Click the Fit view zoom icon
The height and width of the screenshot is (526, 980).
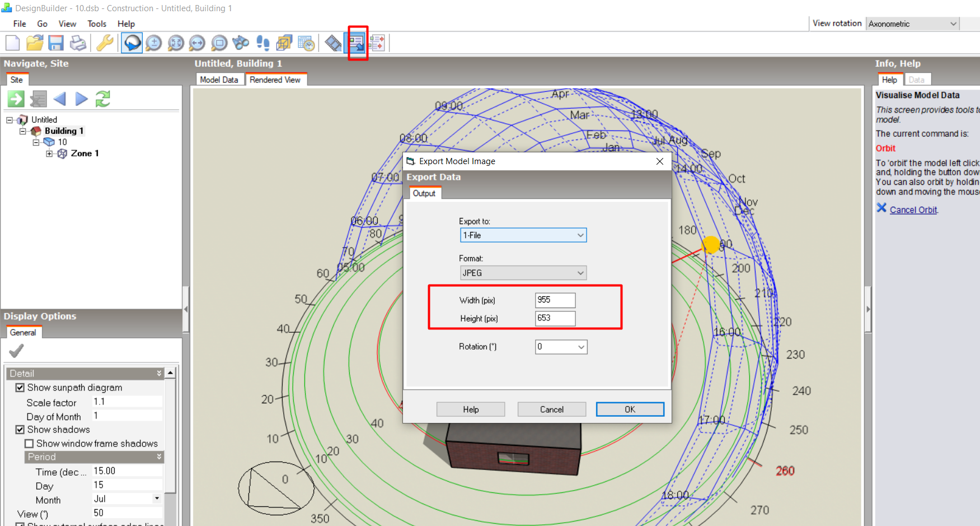pyautogui.click(x=176, y=43)
